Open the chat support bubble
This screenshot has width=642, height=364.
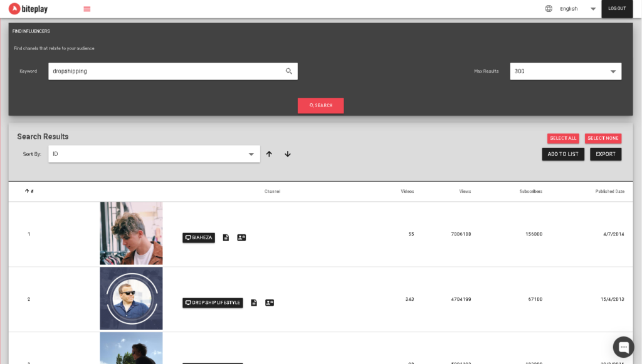[x=623, y=347]
